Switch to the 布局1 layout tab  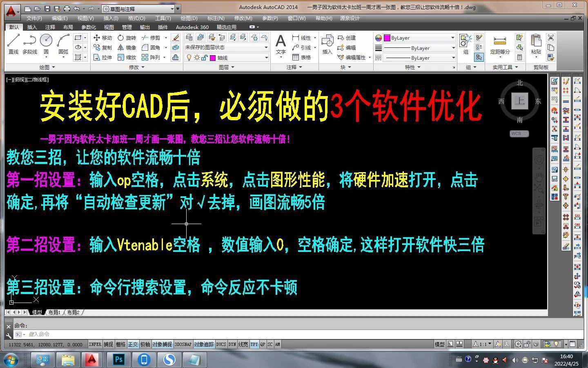pyautogui.click(x=54, y=312)
